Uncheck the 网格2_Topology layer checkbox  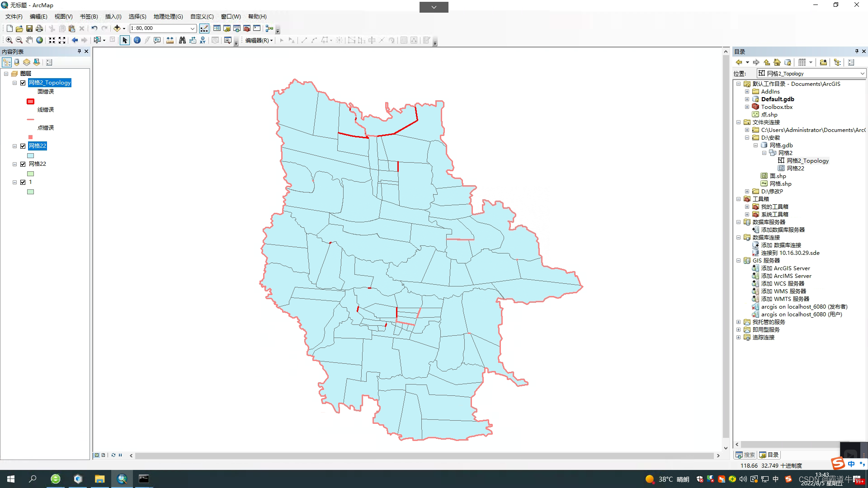pos(23,83)
